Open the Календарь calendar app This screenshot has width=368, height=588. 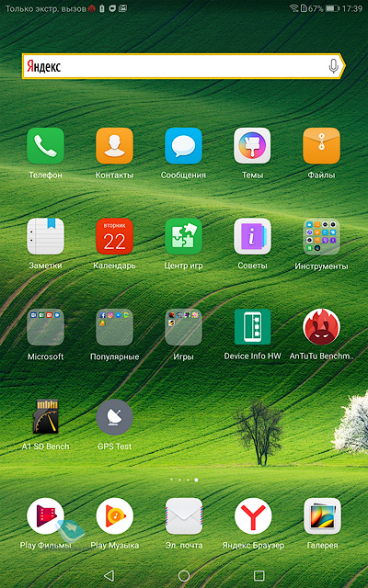[114, 237]
